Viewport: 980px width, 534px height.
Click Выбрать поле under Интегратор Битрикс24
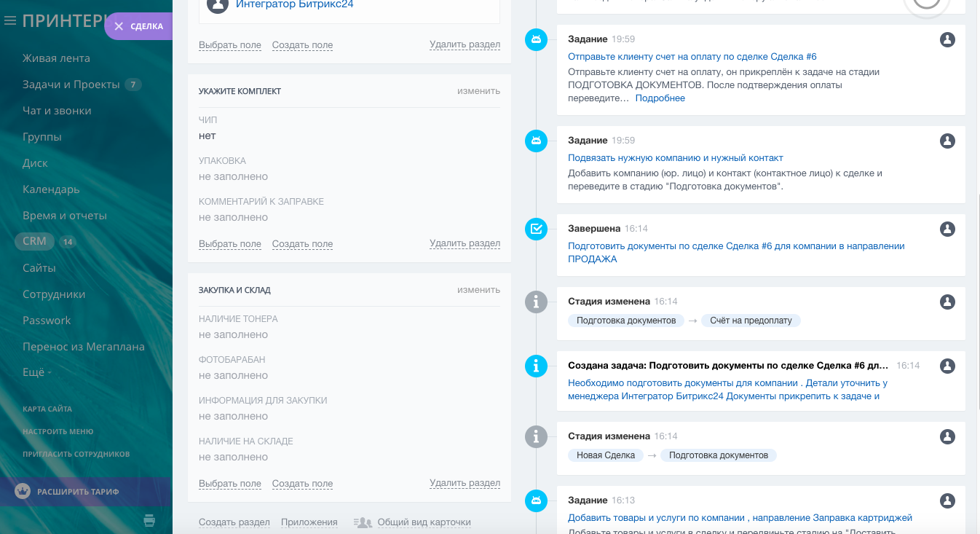[230, 45]
